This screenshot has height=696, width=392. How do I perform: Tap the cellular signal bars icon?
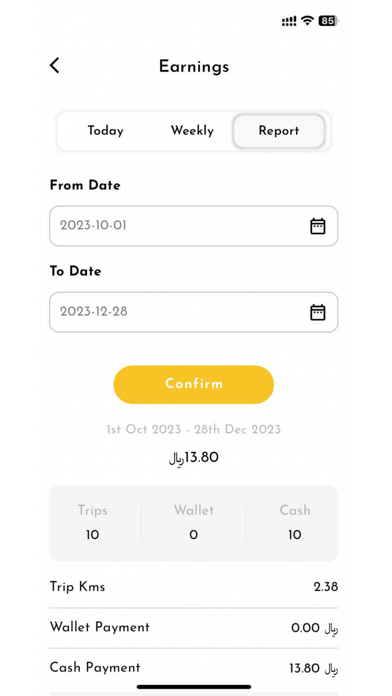[289, 21]
